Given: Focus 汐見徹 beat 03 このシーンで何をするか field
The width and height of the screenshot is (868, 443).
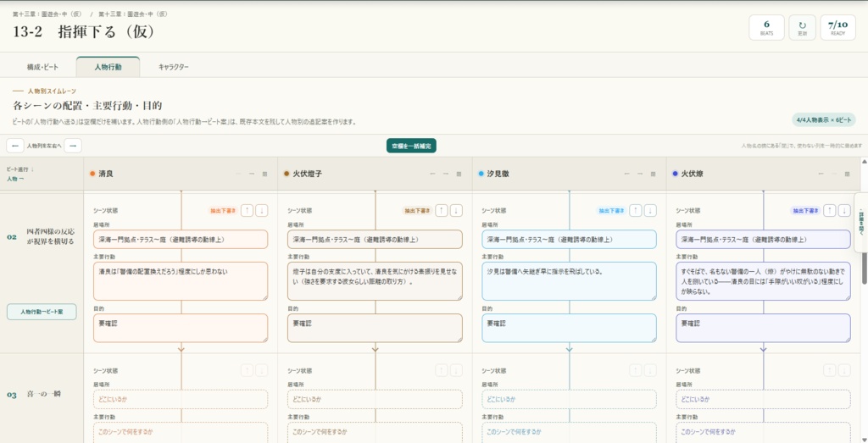Looking at the screenshot, I should click(x=569, y=432).
